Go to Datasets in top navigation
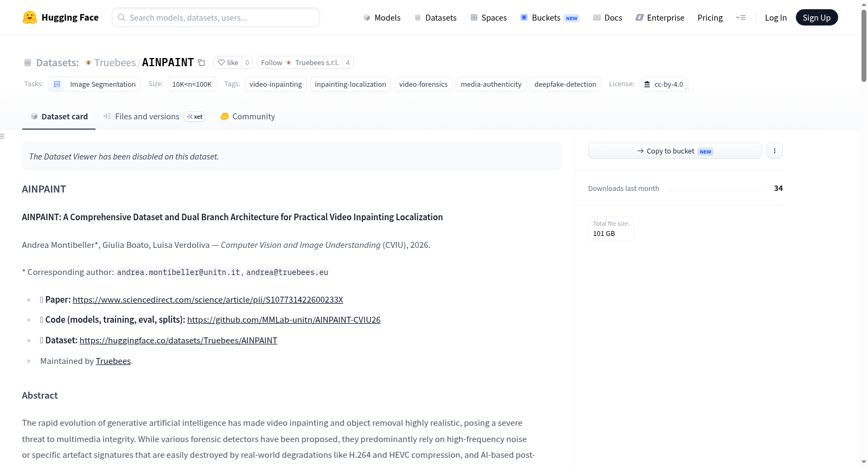 pos(435,17)
